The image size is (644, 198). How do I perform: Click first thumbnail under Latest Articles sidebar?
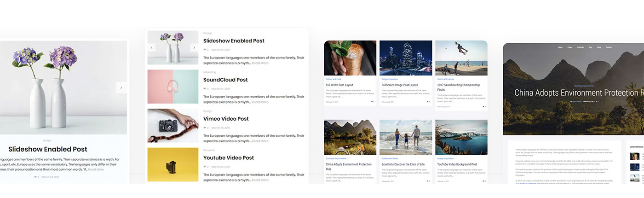pos(634,157)
